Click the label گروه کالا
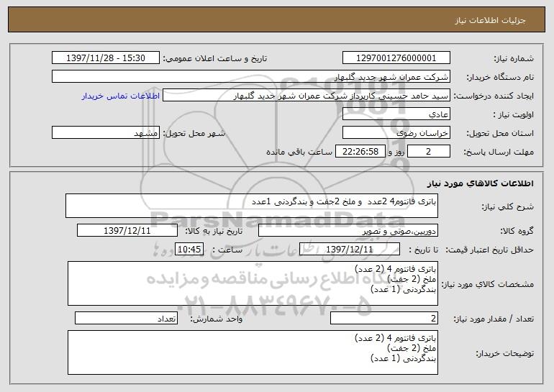The width and height of the screenshot is (554, 392). (x=517, y=232)
